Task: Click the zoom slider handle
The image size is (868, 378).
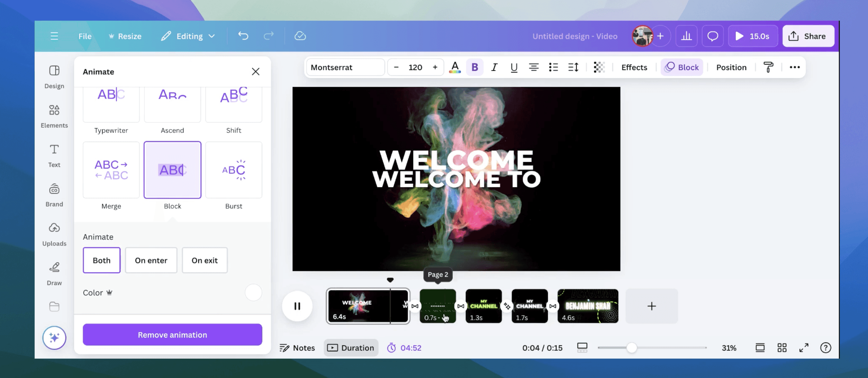Action: (x=631, y=348)
